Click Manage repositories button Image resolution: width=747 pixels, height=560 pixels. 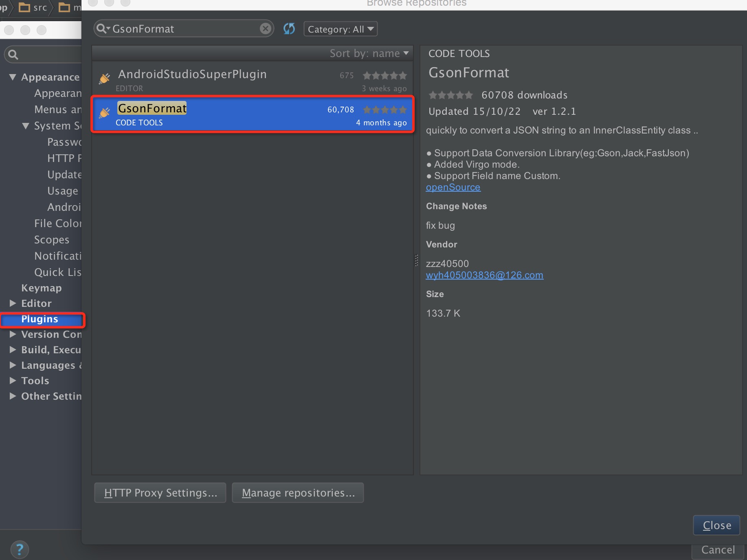tap(298, 493)
